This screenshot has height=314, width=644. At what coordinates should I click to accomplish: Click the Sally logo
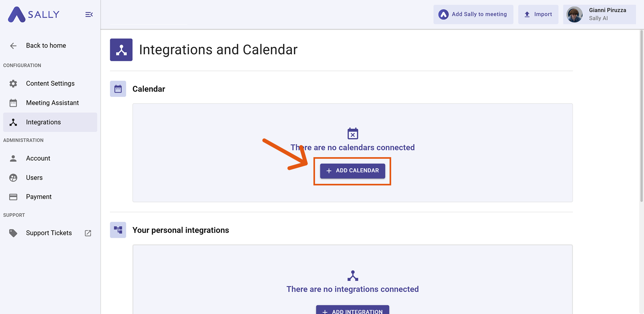[x=33, y=15]
